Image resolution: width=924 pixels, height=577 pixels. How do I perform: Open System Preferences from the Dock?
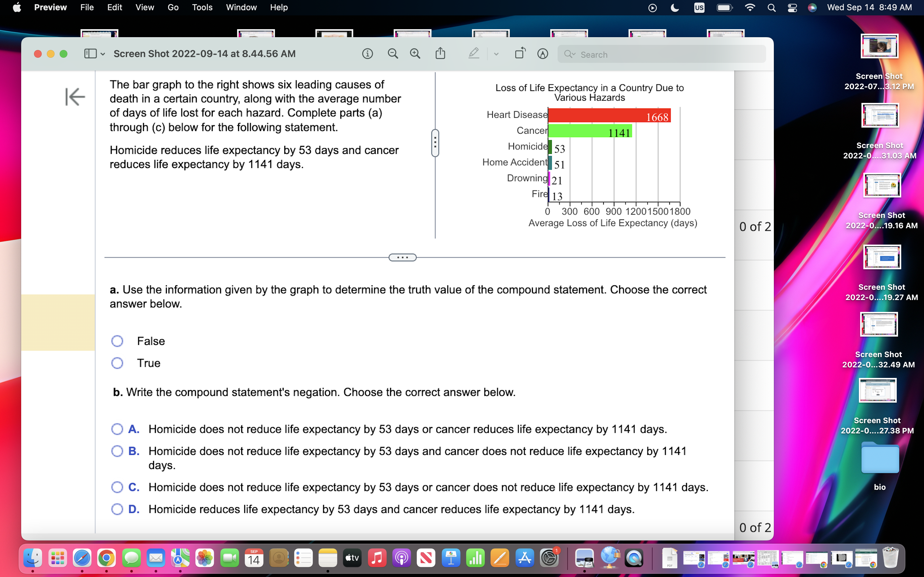(x=549, y=557)
